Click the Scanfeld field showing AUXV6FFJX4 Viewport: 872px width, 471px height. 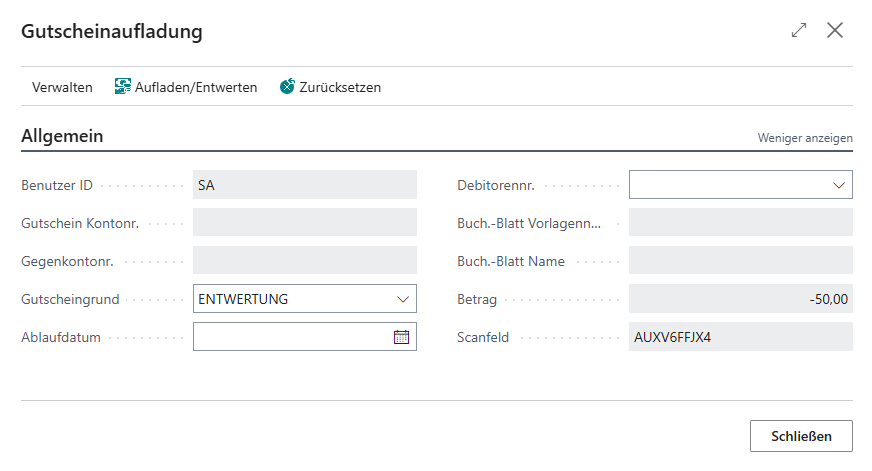click(x=740, y=337)
